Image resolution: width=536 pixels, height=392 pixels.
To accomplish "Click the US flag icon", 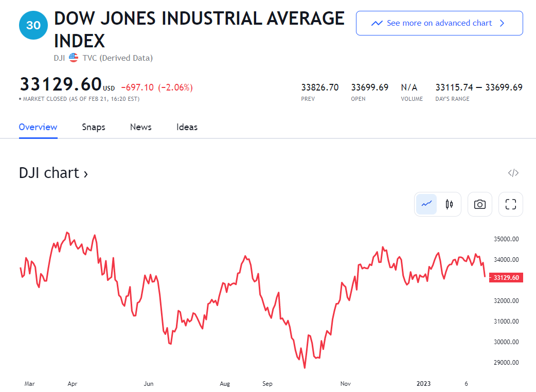I will [x=74, y=58].
